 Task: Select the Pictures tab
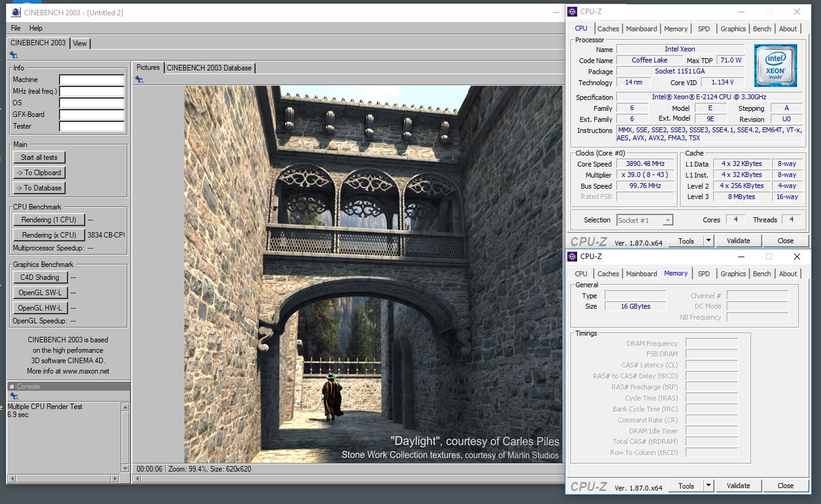click(148, 67)
